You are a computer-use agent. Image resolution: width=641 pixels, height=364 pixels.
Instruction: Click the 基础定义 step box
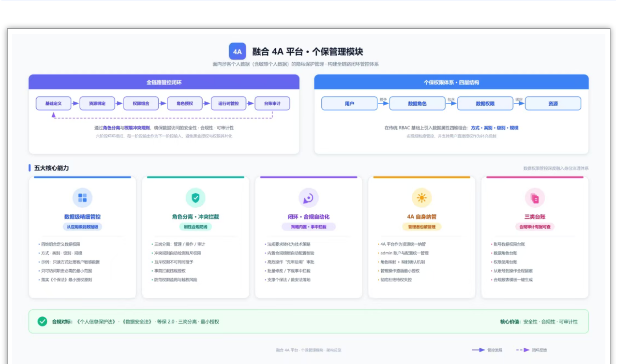(x=53, y=103)
